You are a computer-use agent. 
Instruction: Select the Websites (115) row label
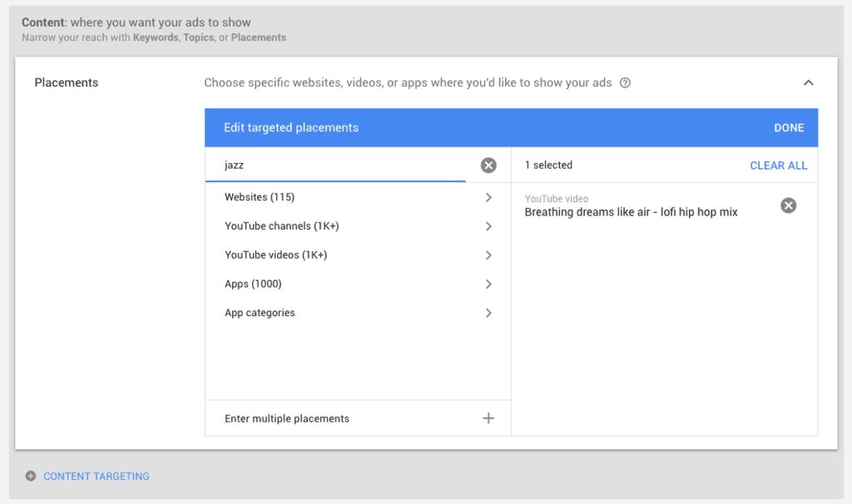(x=260, y=197)
